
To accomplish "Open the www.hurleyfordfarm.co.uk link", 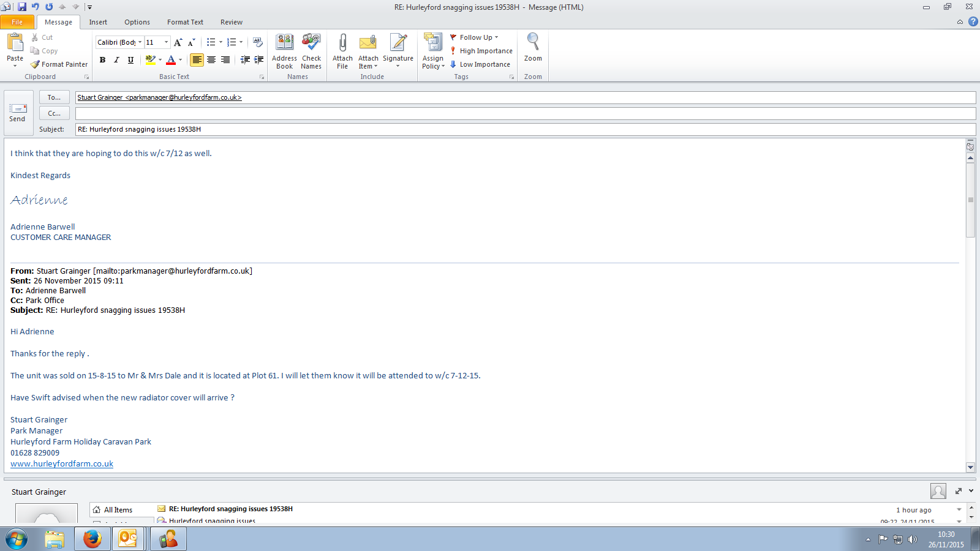I will (x=62, y=464).
